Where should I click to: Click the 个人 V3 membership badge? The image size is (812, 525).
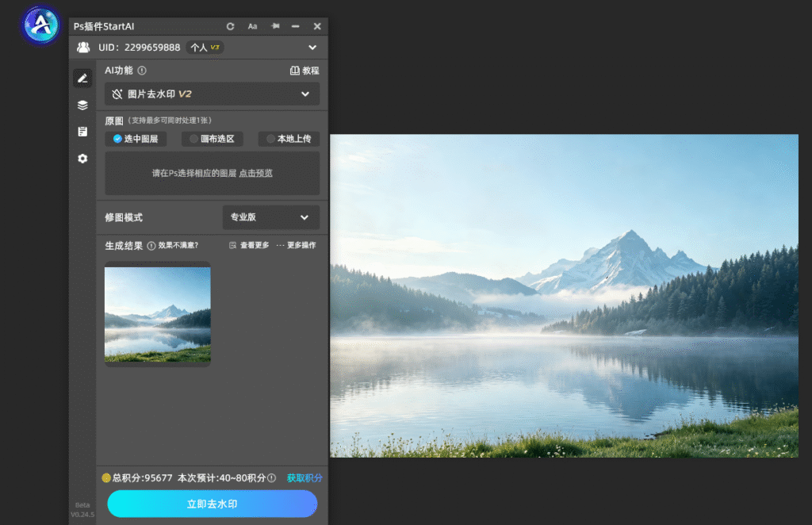point(205,48)
